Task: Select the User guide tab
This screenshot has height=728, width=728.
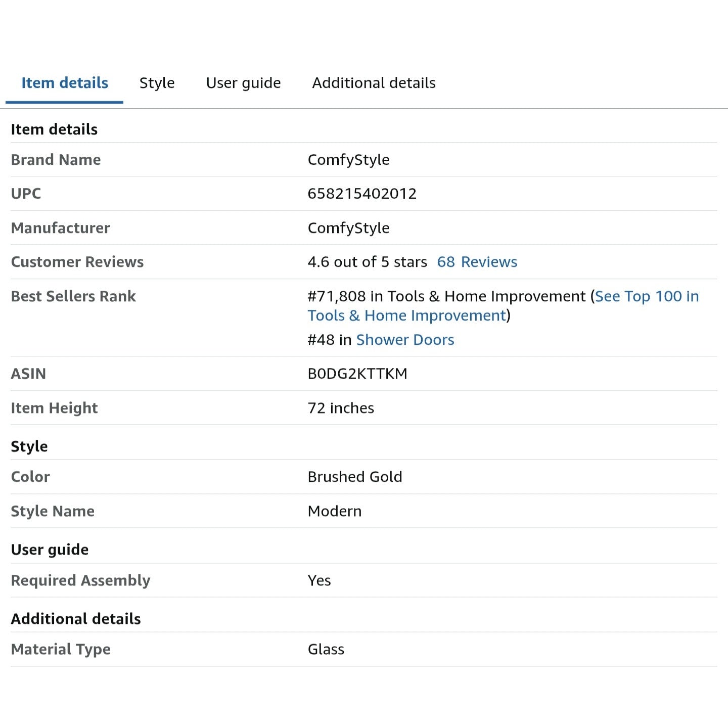Action: [243, 83]
